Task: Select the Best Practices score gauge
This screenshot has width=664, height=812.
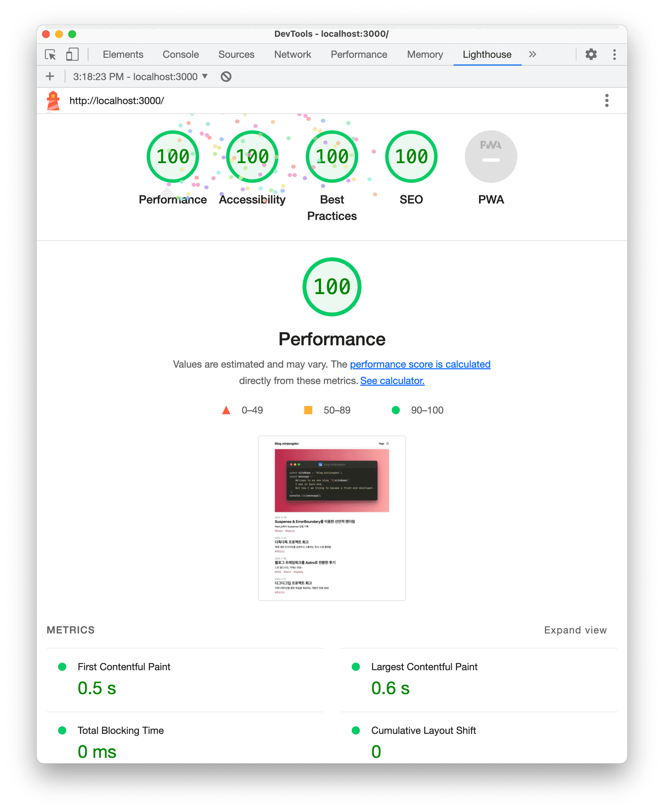Action: 332,157
